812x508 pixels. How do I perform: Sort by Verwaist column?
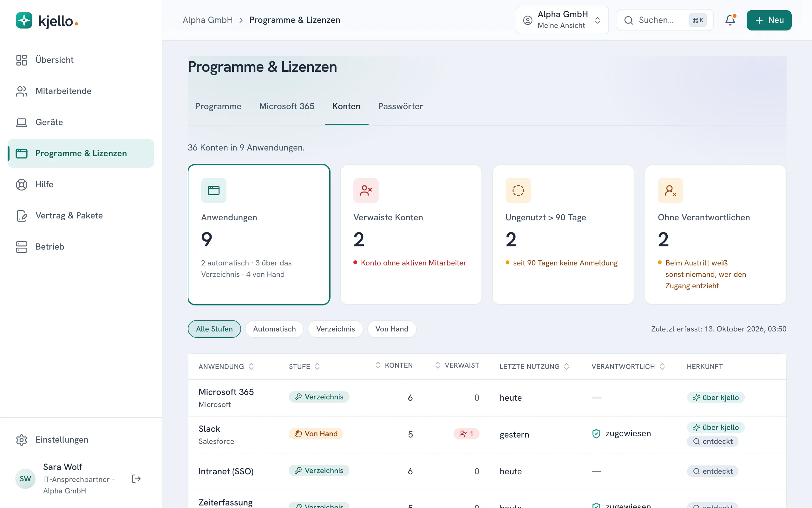point(457,365)
